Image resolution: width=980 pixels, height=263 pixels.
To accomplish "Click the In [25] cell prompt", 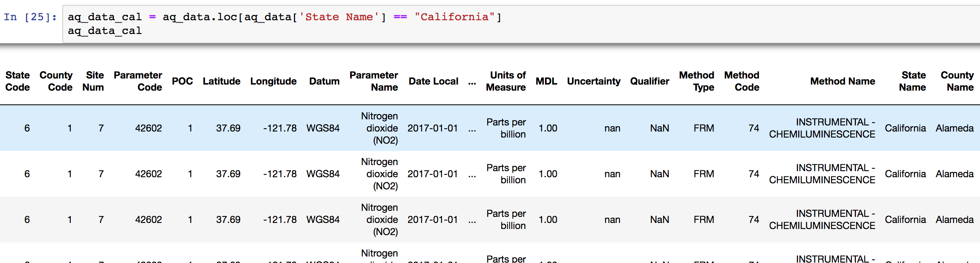I will click(30, 17).
